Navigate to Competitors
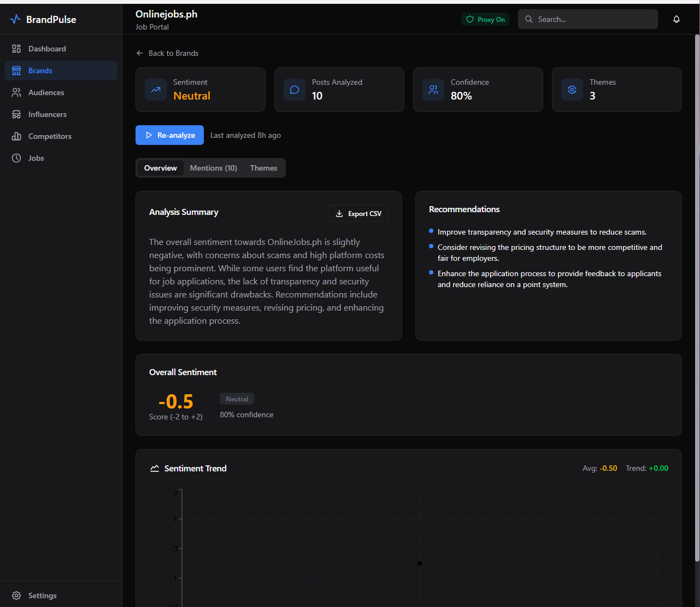The height and width of the screenshot is (607, 700). pos(61,136)
